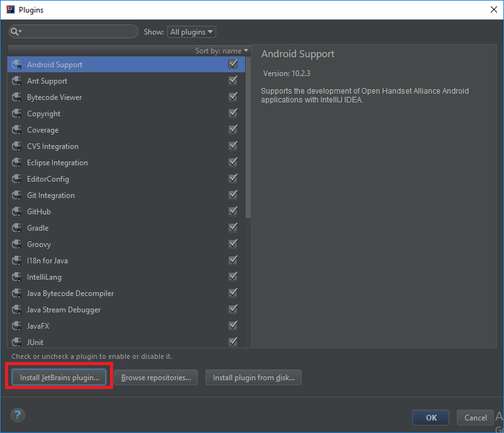The width and height of the screenshot is (504, 433).
Task: Select the Java Stream Debugger plugin name
Action: click(x=63, y=310)
